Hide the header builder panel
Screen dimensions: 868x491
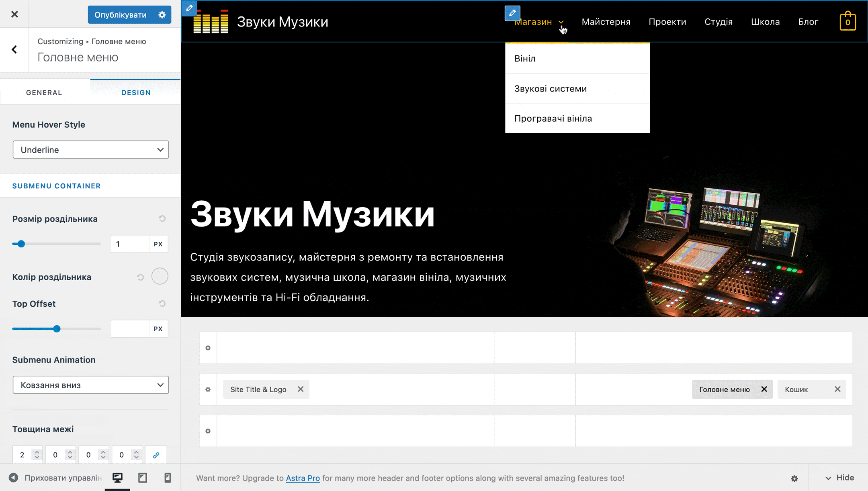point(839,478)
